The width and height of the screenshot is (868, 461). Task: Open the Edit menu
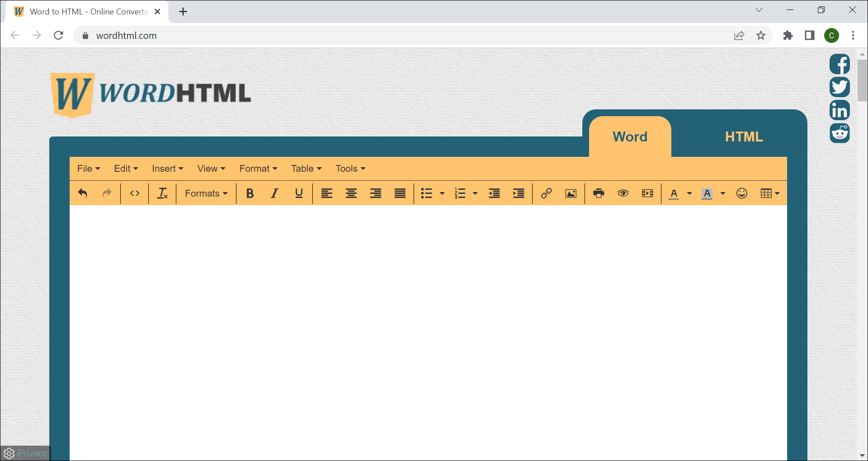(126, 169)
